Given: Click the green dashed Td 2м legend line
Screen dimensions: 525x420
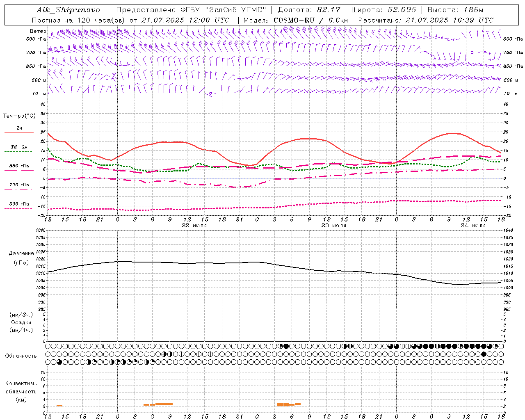Looking at the screenshot, I should point(19,152).
